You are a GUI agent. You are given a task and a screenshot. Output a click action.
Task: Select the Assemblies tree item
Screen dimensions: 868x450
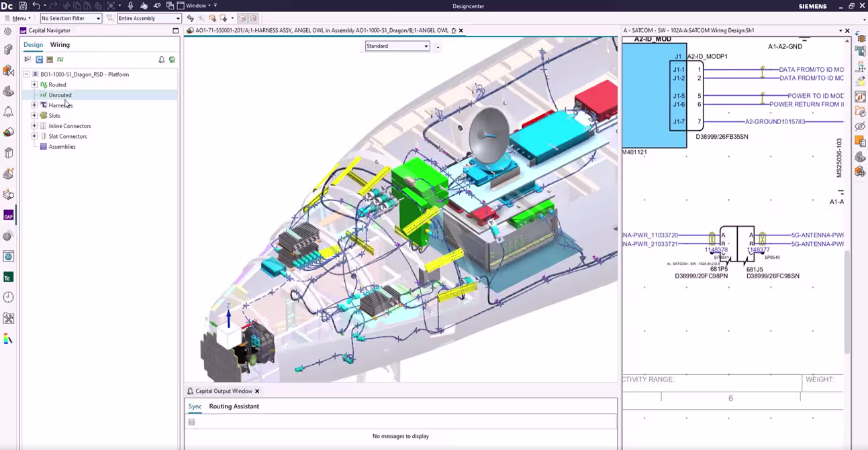coord(62,147)
